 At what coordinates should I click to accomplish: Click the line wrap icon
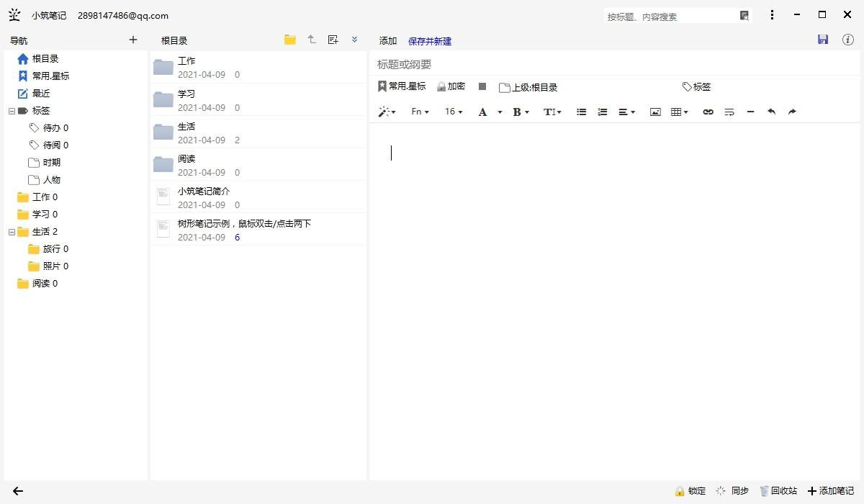click(x=729, y=112)
